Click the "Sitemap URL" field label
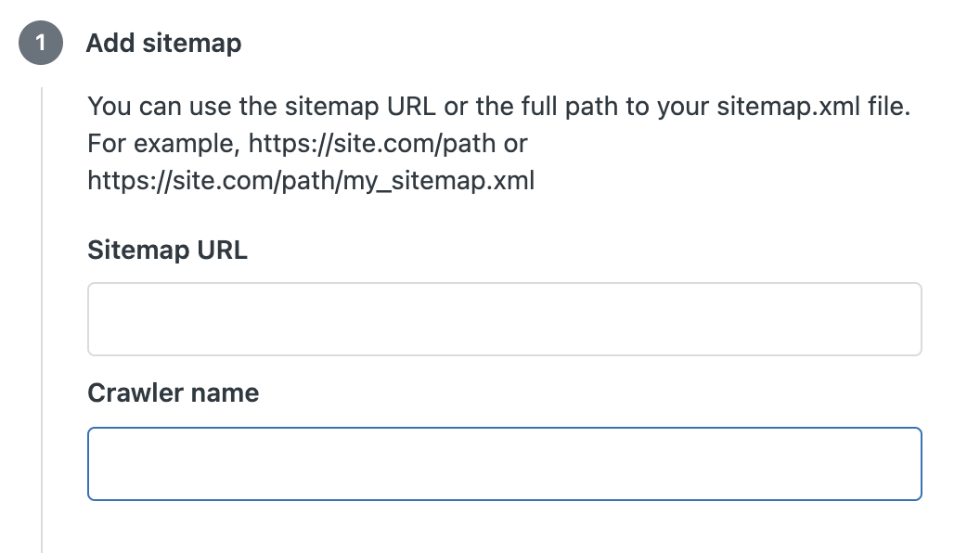The width and height of the screenshot is (980, 553). (167, 250)
